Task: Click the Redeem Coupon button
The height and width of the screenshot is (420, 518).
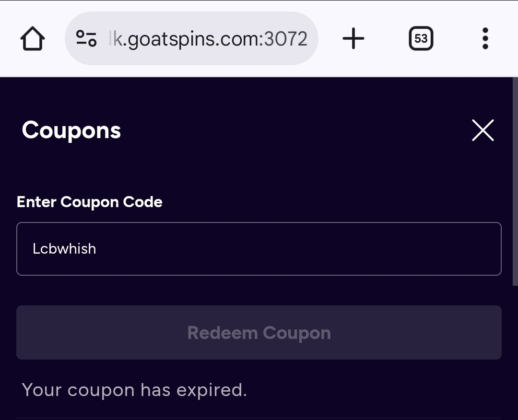Action: (259, 333)
